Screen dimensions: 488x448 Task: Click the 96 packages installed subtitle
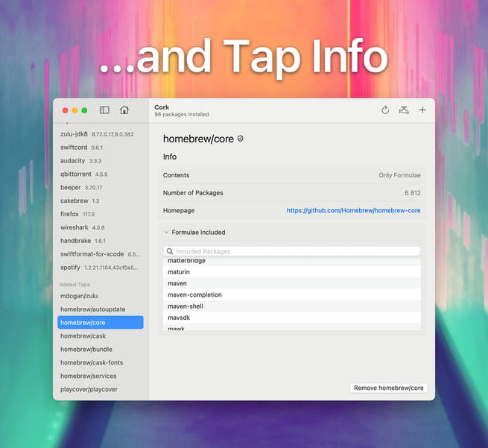tap(182, 115)
